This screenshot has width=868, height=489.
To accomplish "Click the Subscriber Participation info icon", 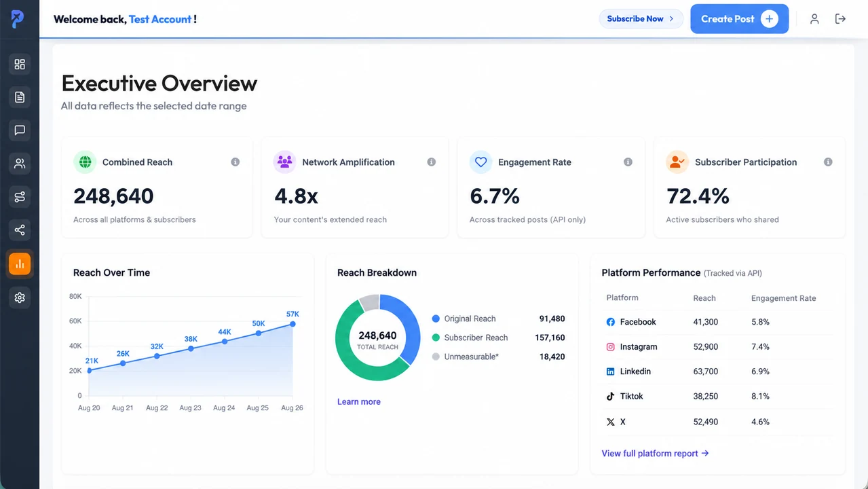I will pos(828,162).
